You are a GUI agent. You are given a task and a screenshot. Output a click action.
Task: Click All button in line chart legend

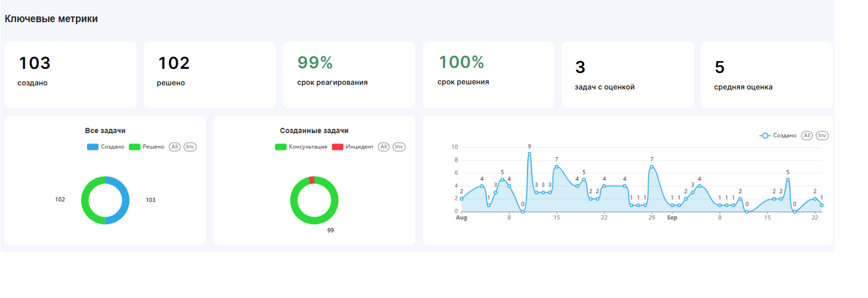(807, 136)
